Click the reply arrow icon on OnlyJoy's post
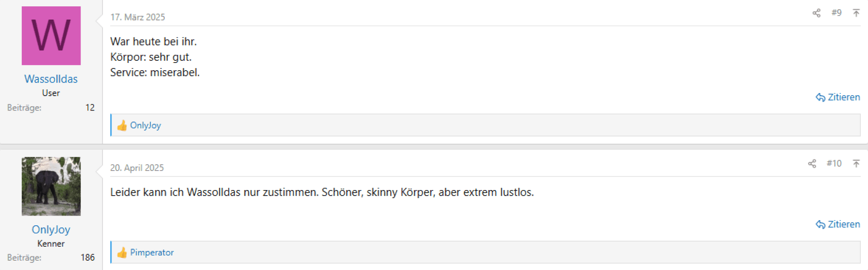 coord(820,225)
